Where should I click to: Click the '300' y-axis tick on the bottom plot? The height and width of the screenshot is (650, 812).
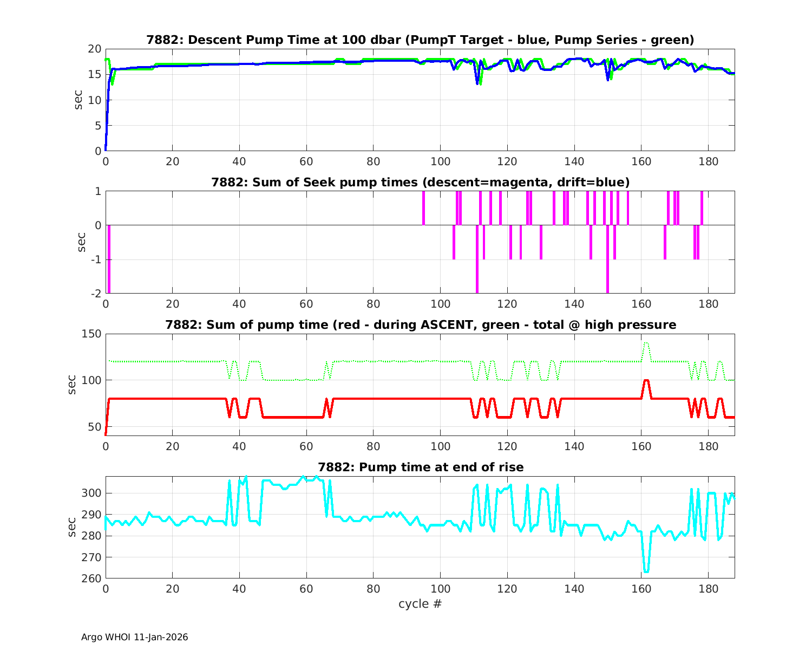click(x=92, y=493)
